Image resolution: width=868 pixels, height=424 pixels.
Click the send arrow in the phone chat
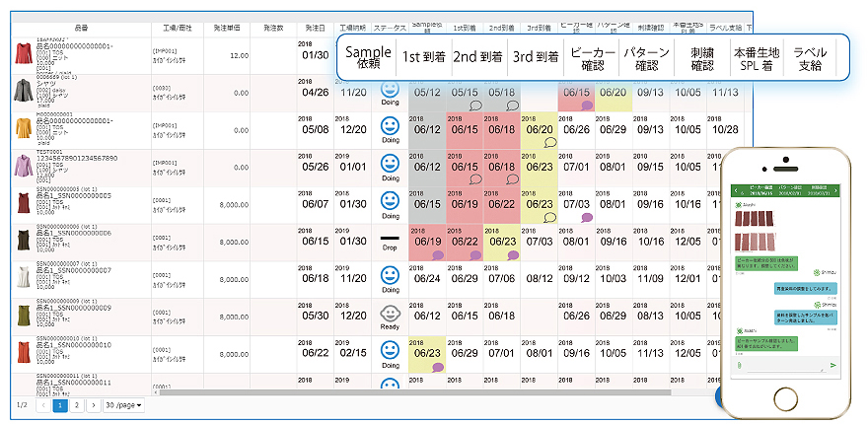coord(832,365)
